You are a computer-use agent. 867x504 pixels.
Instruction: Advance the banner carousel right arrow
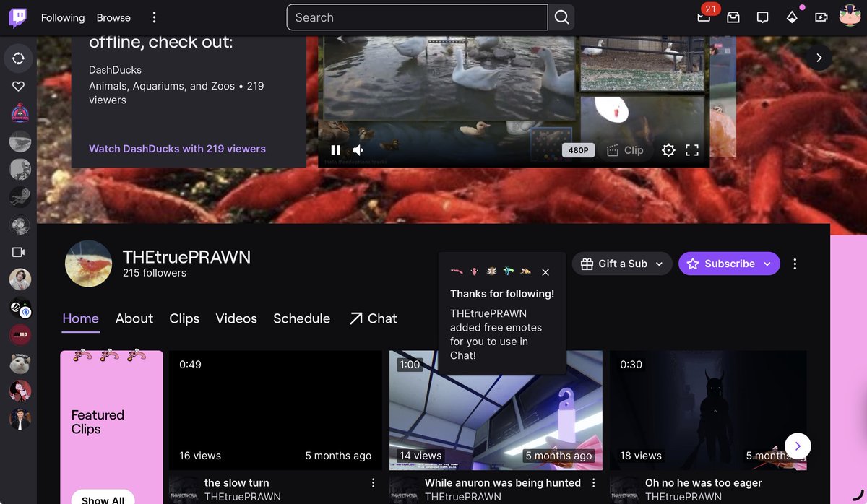[x=819, y=58]
